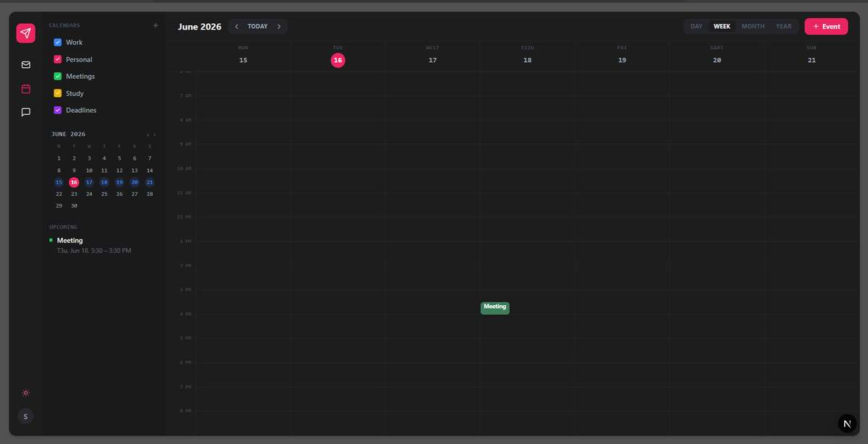Pick June 19 in mini calendar
Screen dimensions: 868x444
coord(119,182)
